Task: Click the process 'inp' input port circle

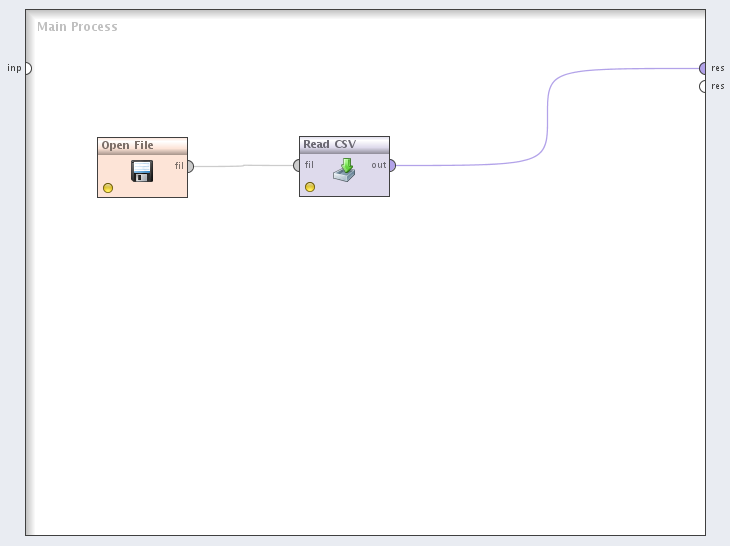Action: (28, 68)
